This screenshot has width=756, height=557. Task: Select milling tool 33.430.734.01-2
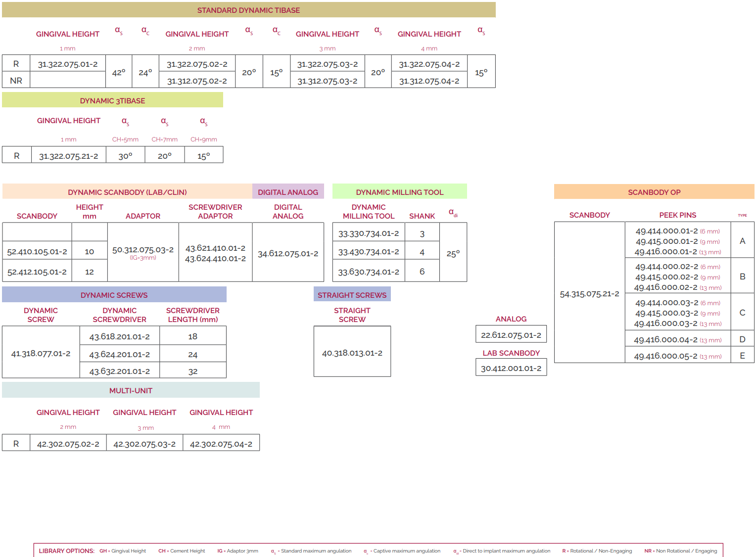tap(369, 252)
